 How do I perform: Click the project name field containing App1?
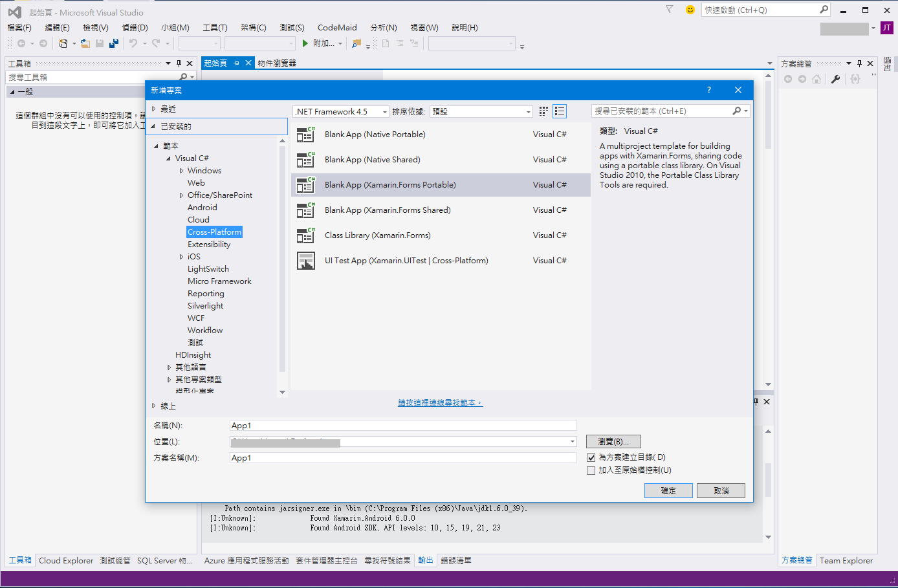click(x=403, y=426)
